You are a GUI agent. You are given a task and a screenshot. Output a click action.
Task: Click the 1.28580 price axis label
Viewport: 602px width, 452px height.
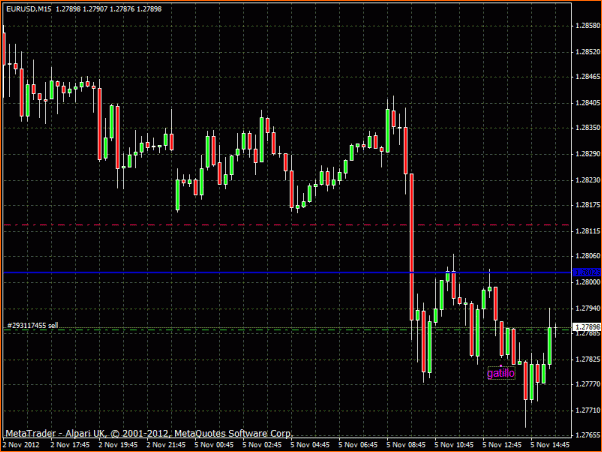tap(587, 26)
